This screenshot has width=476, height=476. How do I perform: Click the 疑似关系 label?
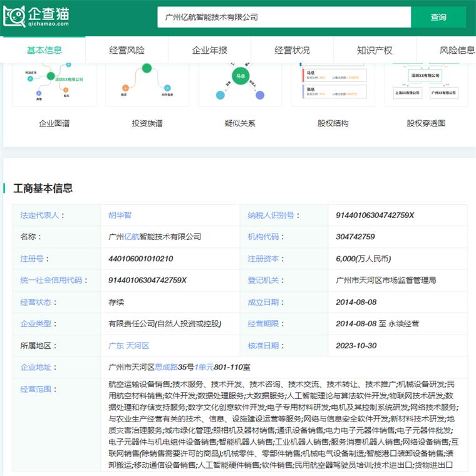point(240,123)
